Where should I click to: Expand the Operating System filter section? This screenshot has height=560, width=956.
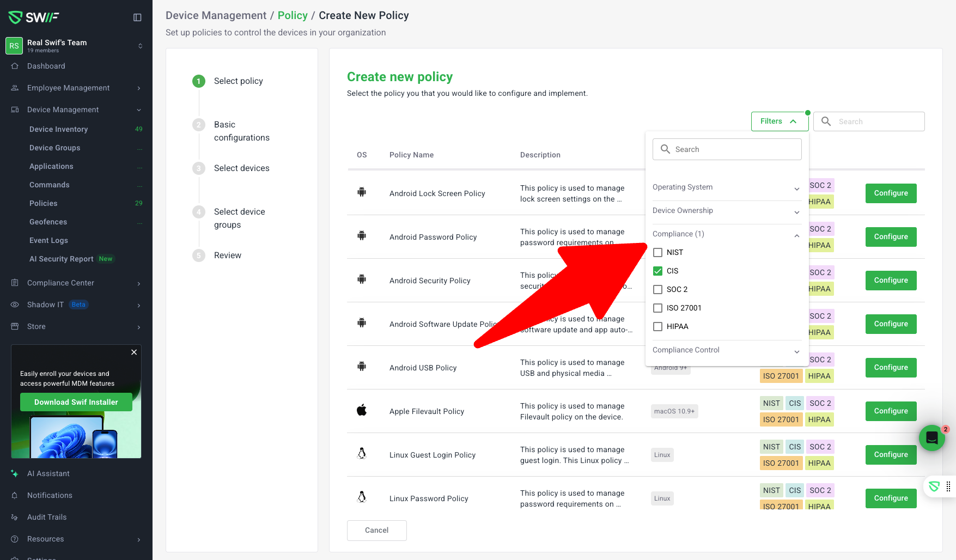pyautogui.click(x=726, y=187)
